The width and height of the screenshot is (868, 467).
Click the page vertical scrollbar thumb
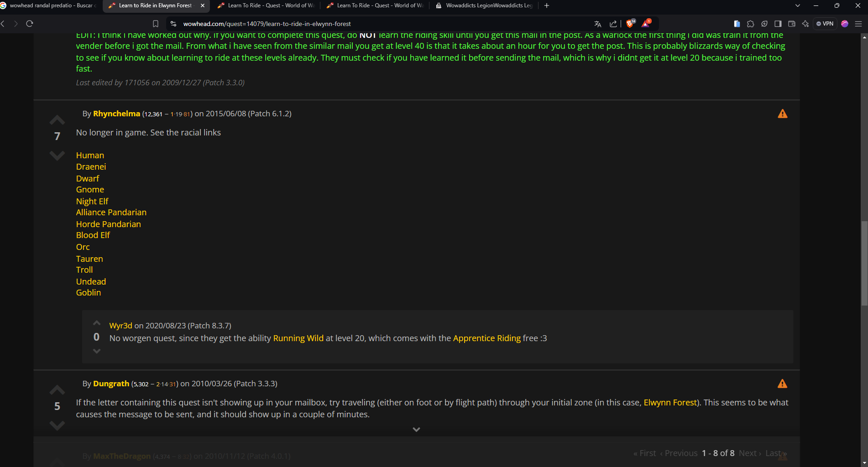[864, 263]
